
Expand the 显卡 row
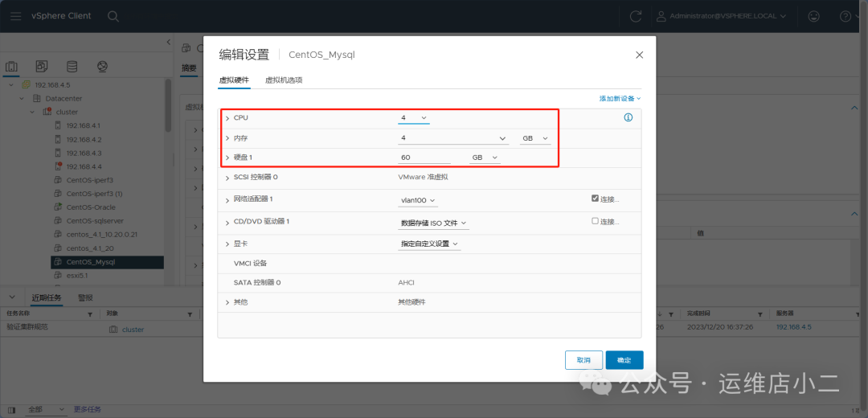(227, 244)
